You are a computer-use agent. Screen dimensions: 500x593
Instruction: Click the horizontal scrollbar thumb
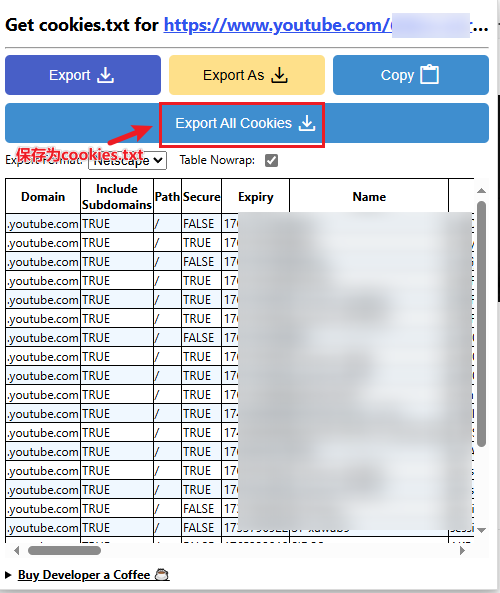click(64, 550)
